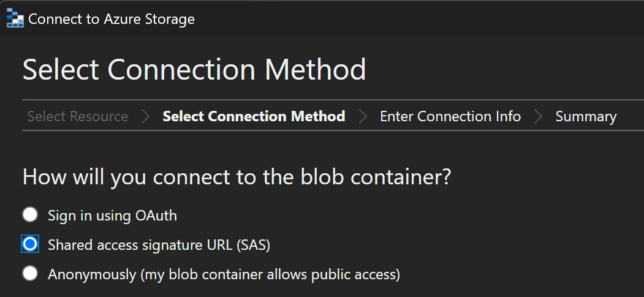
Task: Click the Azure Storage Explorer title bar icon
Action: pos(15,19)
